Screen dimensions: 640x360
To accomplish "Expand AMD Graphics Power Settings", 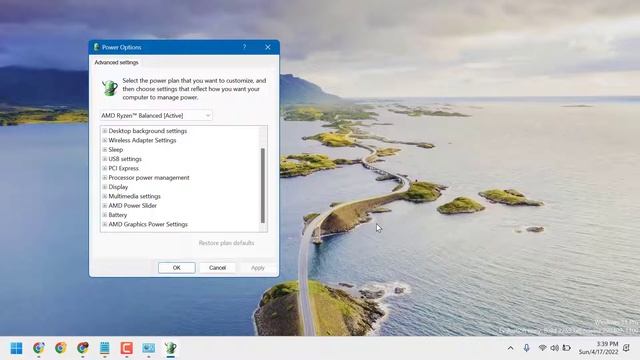I will pos(104,224).
